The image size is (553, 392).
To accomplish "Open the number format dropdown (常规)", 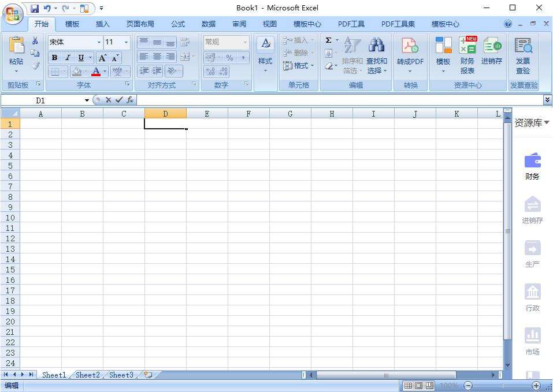I will click(245, 42).
